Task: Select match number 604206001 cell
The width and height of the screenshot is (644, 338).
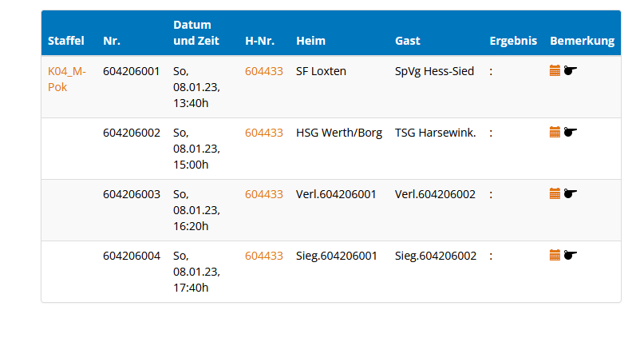Action: point(131,71)
